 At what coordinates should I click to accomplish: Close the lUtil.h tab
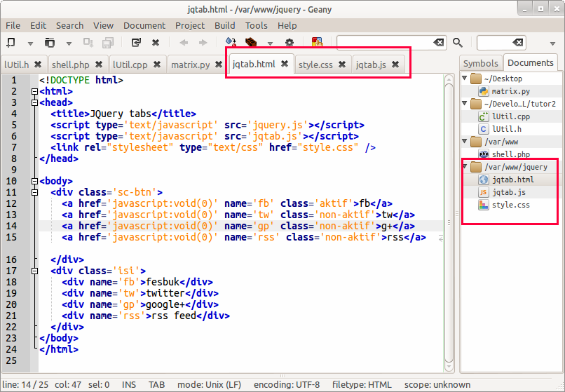click(38, 65)
